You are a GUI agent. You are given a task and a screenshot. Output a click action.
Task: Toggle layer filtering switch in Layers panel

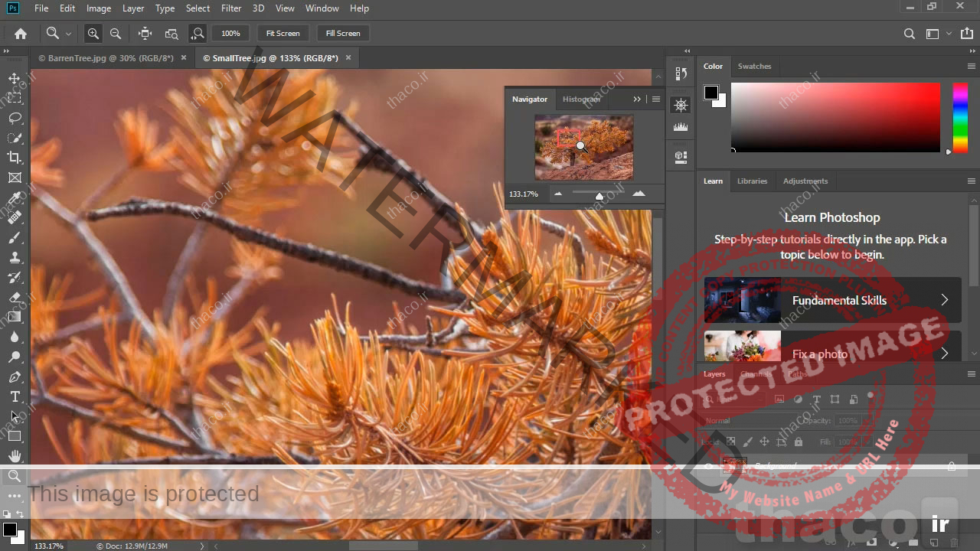point(871,396)
